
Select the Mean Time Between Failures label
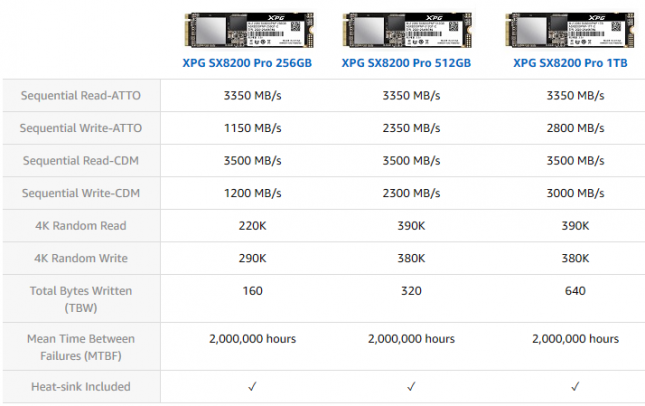[81, 347]
